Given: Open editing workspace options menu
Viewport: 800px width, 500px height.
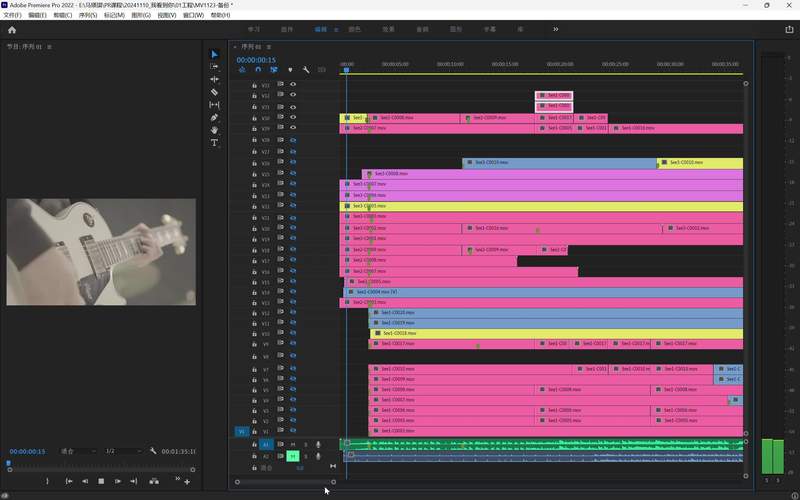Looking at the screenshot, I should coord(336,30).
